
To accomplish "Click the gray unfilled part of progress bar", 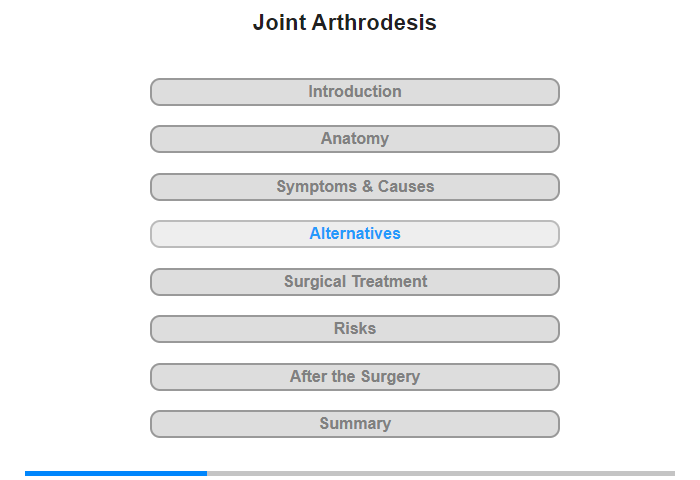I will (x=441, y=473).
